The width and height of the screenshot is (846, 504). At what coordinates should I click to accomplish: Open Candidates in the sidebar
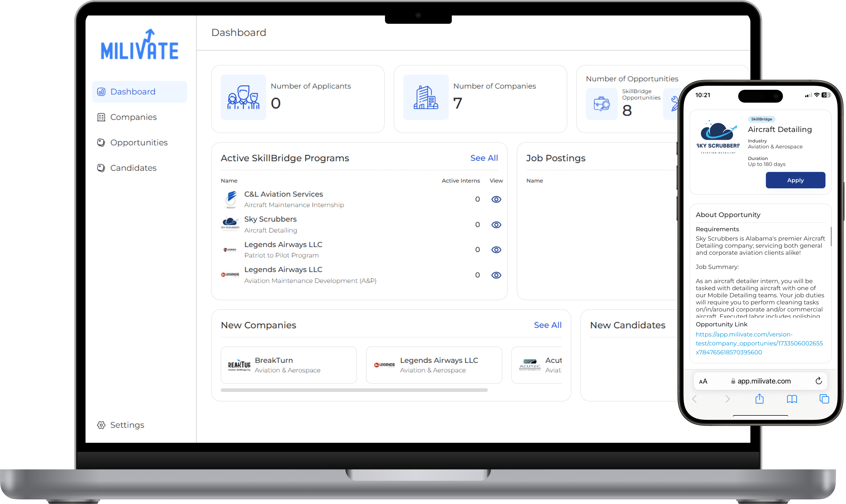[133, 168]
